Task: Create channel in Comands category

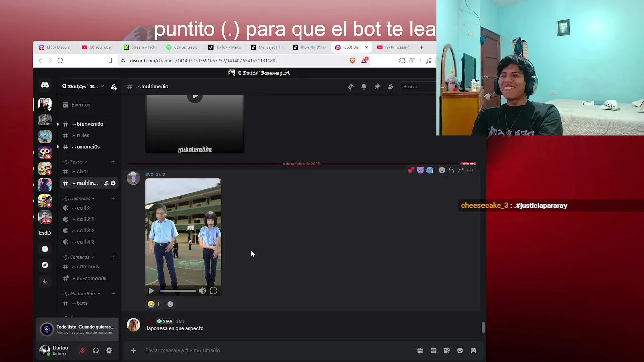Action: 113,257
